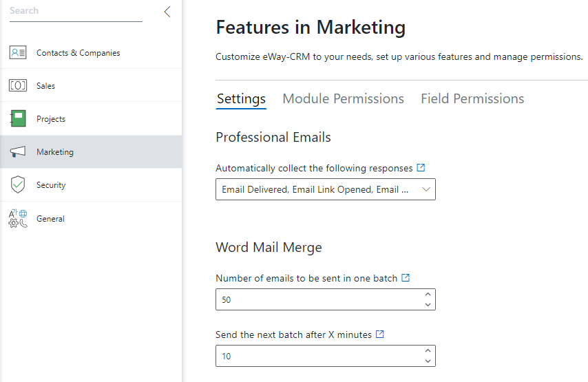Switch to the Field Permissions tab
The image size is (588, 382).
point(472,98)
